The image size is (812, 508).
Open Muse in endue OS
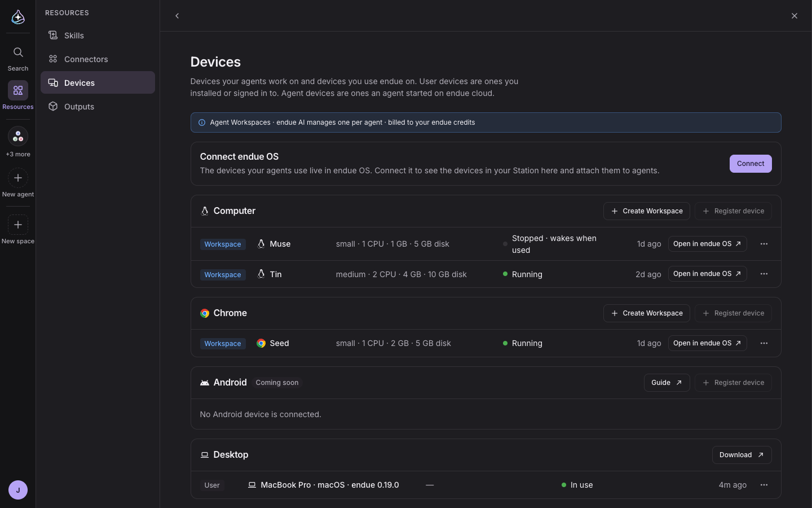(708, 244)
